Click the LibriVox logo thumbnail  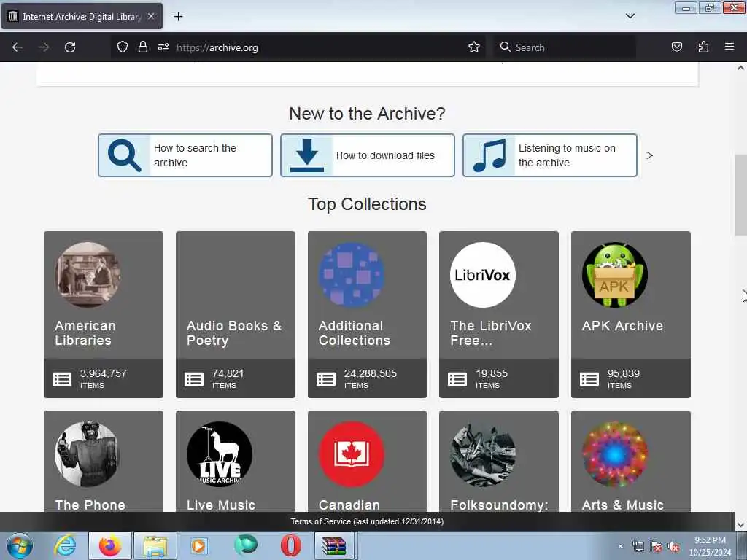pos(483,275)
